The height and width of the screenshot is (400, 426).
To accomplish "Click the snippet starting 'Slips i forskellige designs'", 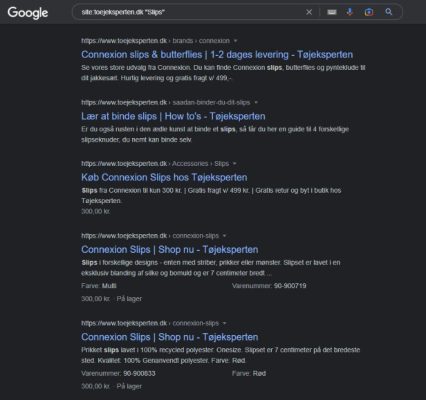I will point(211,268).
